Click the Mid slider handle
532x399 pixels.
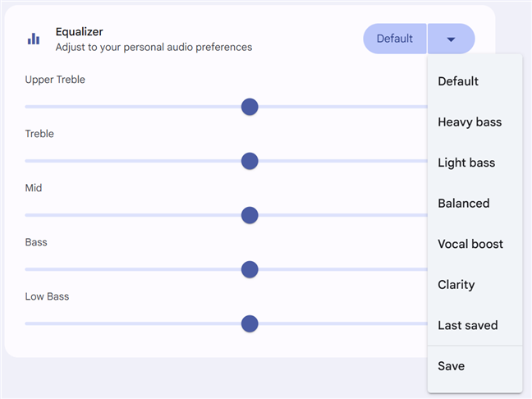[x=250, y=215]
